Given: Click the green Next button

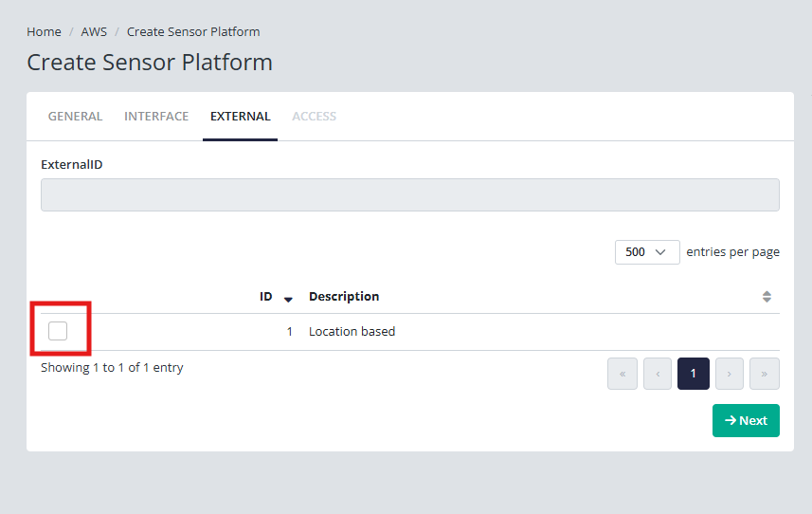Looking at the screenshot, I should click(745, 420).
